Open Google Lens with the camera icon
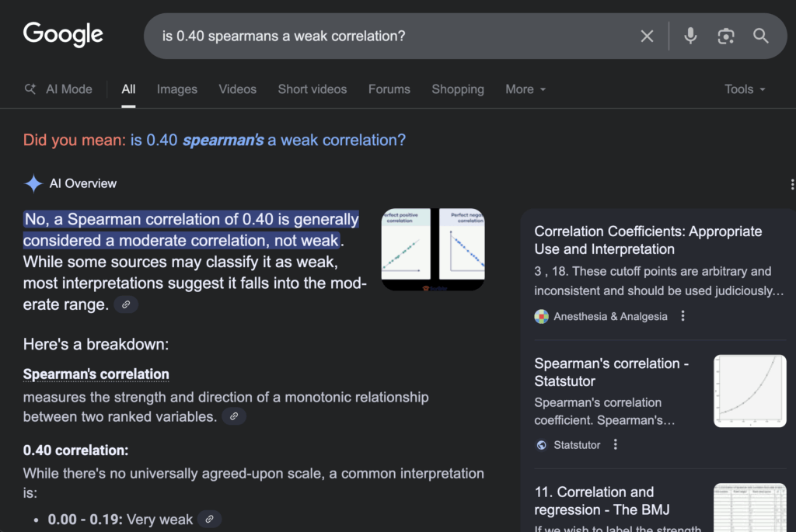This screenshot has height=532, width=796. coord(725,36)
